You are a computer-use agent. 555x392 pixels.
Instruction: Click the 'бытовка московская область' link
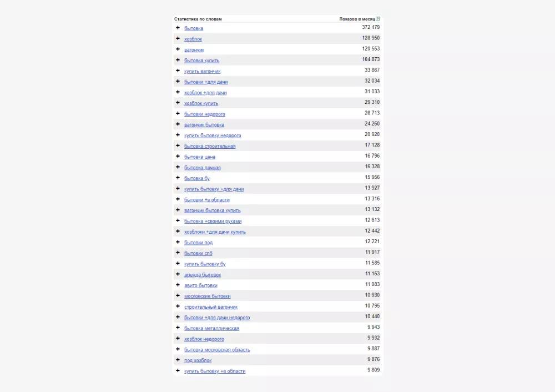tap(217, 350)
